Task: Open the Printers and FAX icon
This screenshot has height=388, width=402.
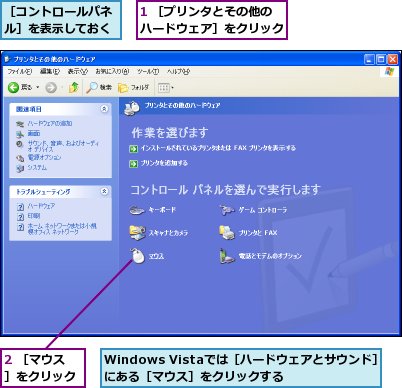Action: pyautogui.click(x=227, y=233)
